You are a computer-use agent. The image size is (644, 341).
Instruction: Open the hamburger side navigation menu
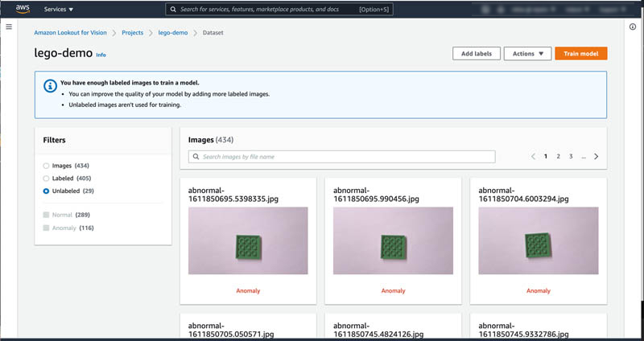pyautogui.click(x=9, y=27)
